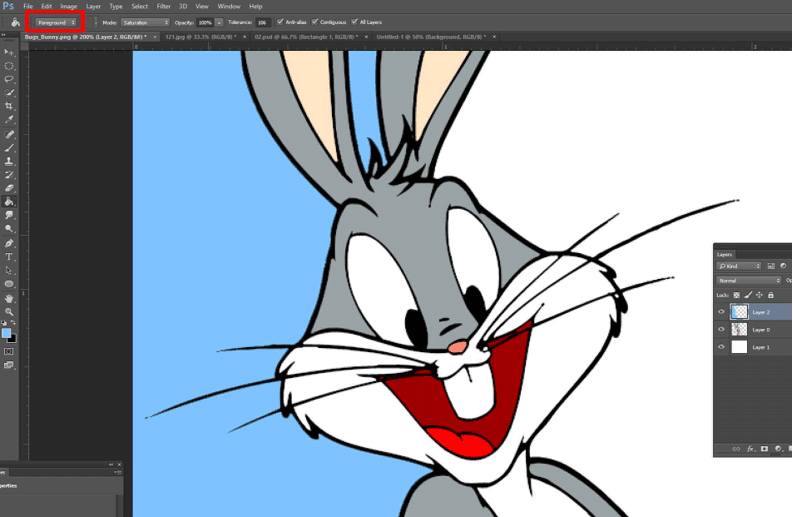Select the Hand tool
The image size is (793, 517).
pos(9,298)
